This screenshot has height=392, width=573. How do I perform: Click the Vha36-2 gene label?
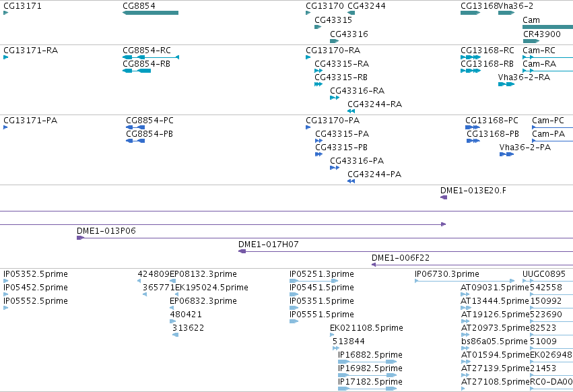516,6
